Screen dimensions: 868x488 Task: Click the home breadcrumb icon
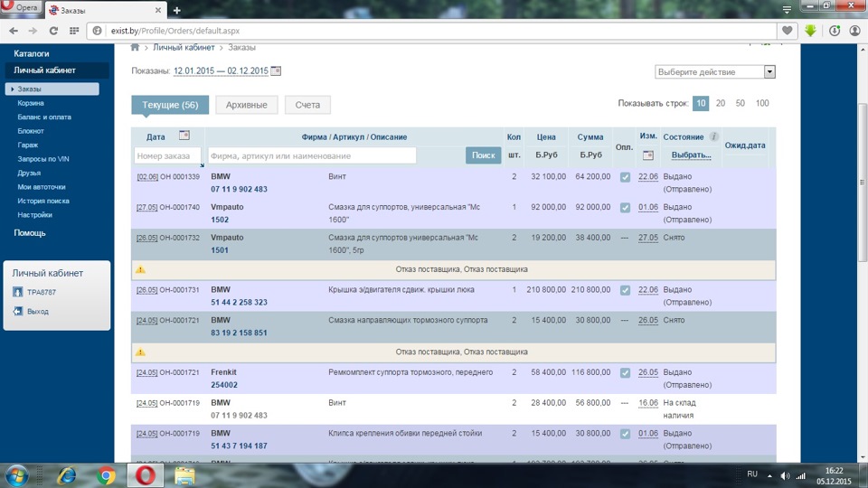click(135, 48)
